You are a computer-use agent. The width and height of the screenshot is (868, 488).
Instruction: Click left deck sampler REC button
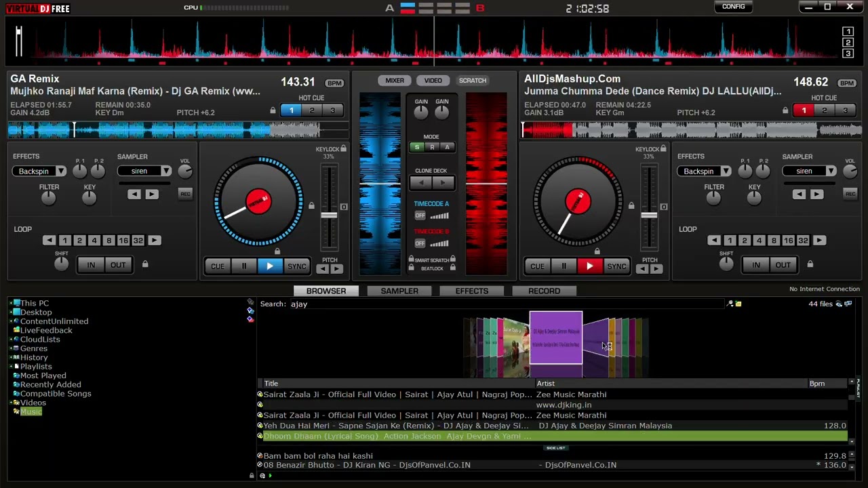(185, 194)
